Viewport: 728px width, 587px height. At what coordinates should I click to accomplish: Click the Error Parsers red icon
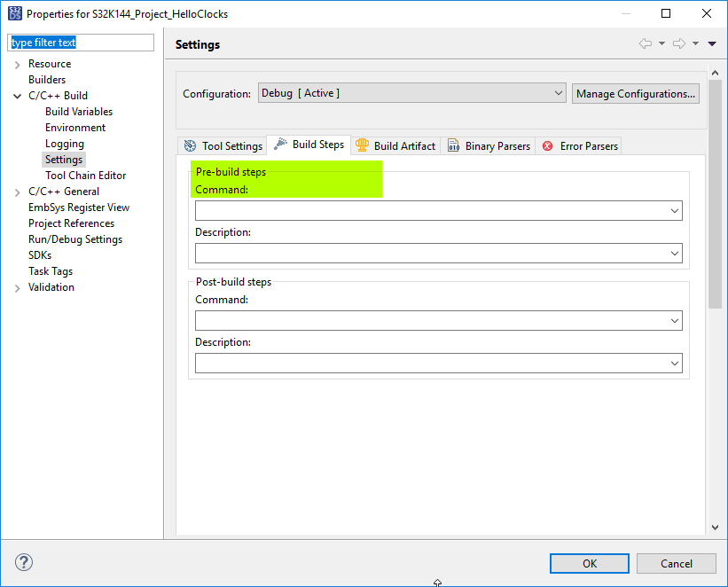tap(548, 146)
